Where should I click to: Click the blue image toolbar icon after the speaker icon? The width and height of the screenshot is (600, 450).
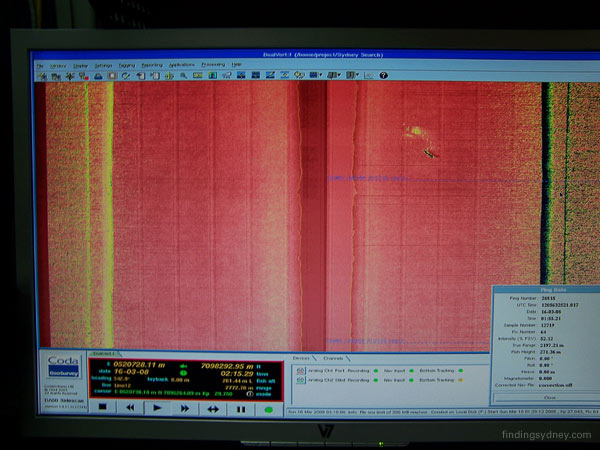[x=241, y=75]
